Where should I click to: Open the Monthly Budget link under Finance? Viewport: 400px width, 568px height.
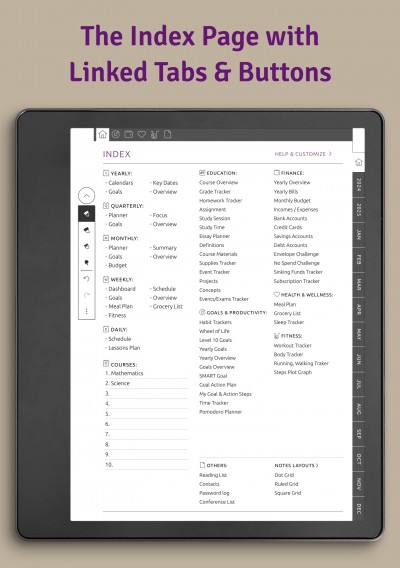292,200
